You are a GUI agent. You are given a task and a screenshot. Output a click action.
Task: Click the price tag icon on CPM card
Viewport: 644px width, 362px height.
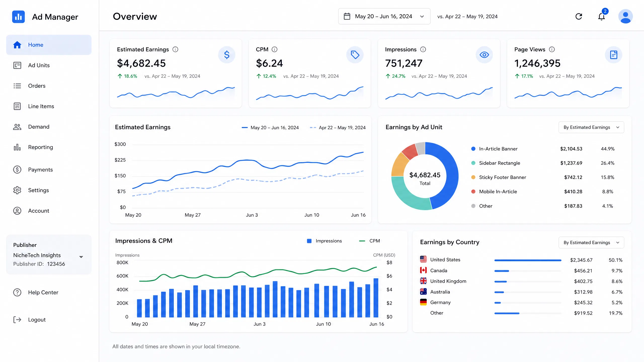[355, 55]
